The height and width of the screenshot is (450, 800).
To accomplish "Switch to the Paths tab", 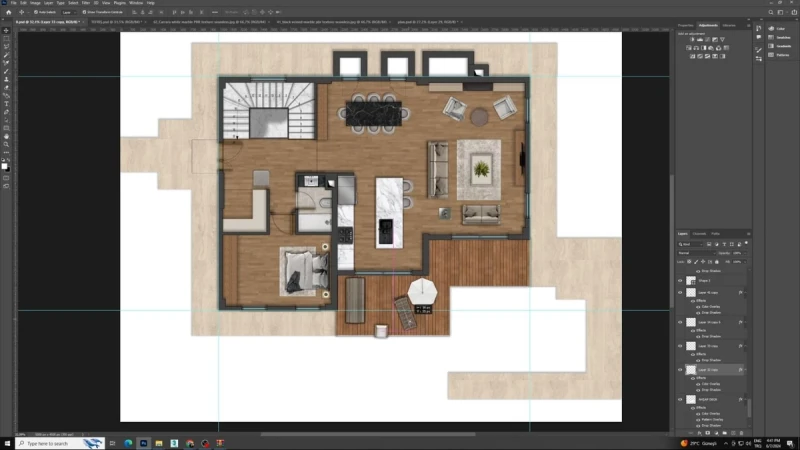I will [715, 234].
